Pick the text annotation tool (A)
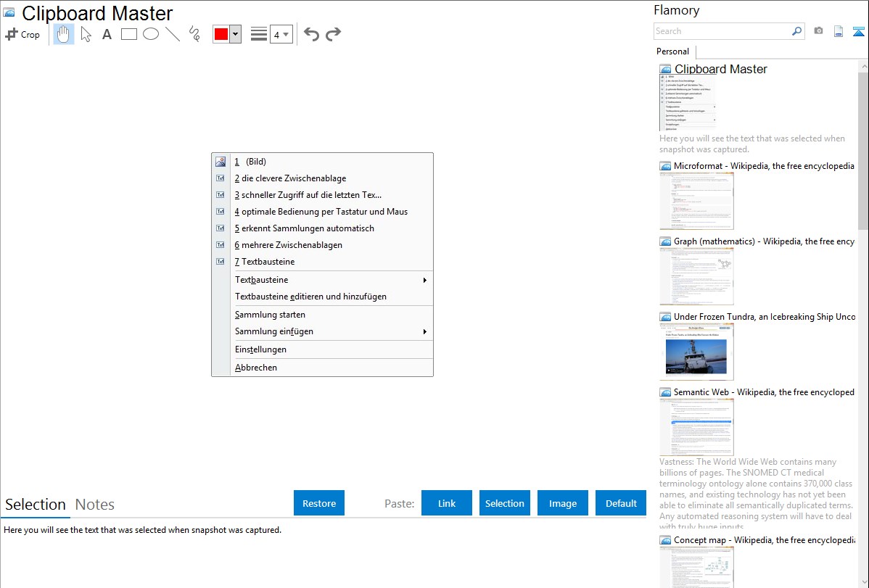The width and height of the screenshot is (869, 588). (x=107, y=34)
